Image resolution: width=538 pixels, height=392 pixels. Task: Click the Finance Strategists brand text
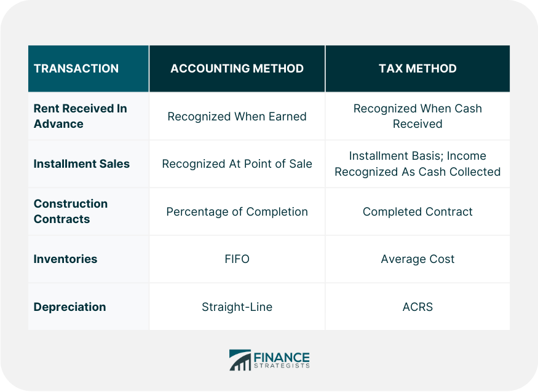point(282,360)
